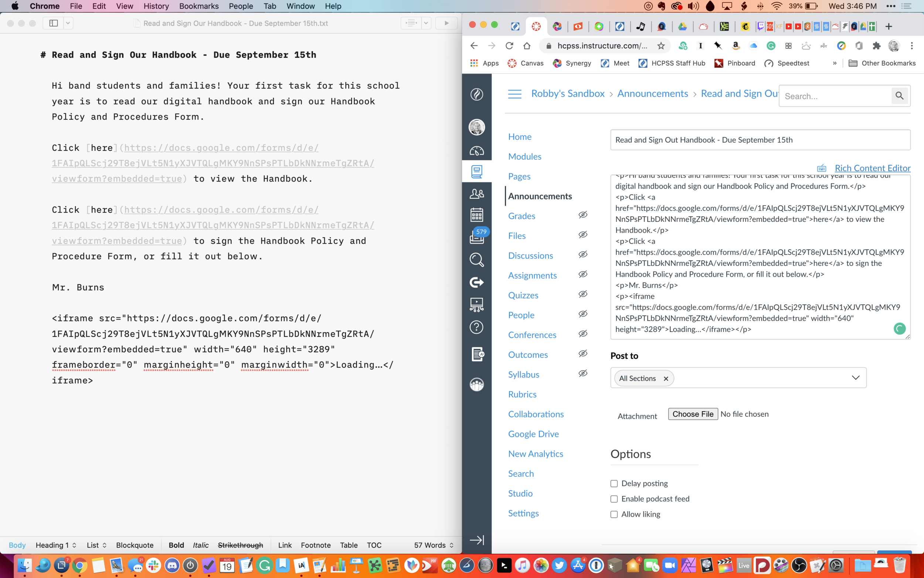Open the Bookmarks menu in the menu bar
This screenshot has height=578, width=924.
pyautogui.click(x=198, y=6)
